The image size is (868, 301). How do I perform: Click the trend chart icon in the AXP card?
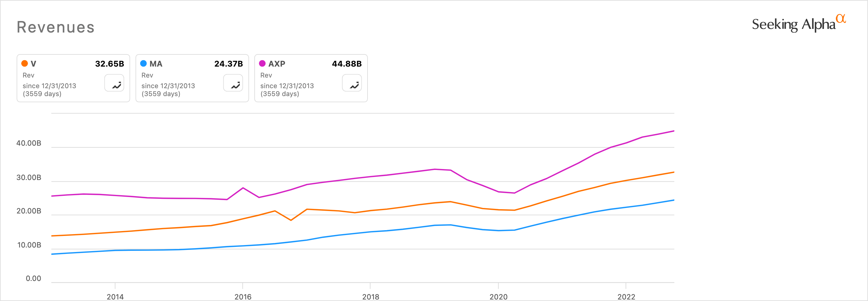pyautogui.click(x=352, y=83)
